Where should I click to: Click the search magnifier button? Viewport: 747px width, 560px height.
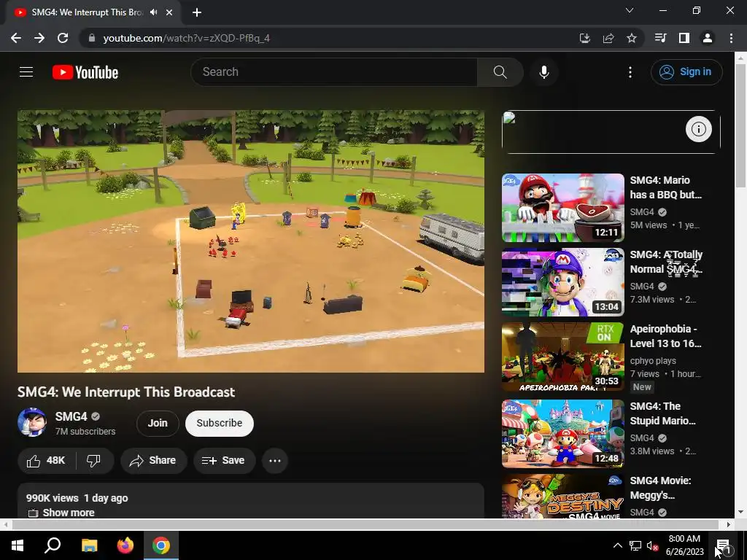500,72
